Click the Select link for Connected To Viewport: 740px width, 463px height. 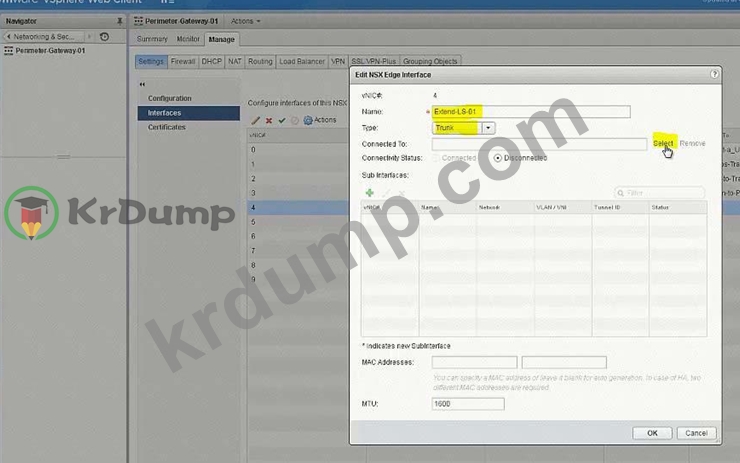point(663,143)
